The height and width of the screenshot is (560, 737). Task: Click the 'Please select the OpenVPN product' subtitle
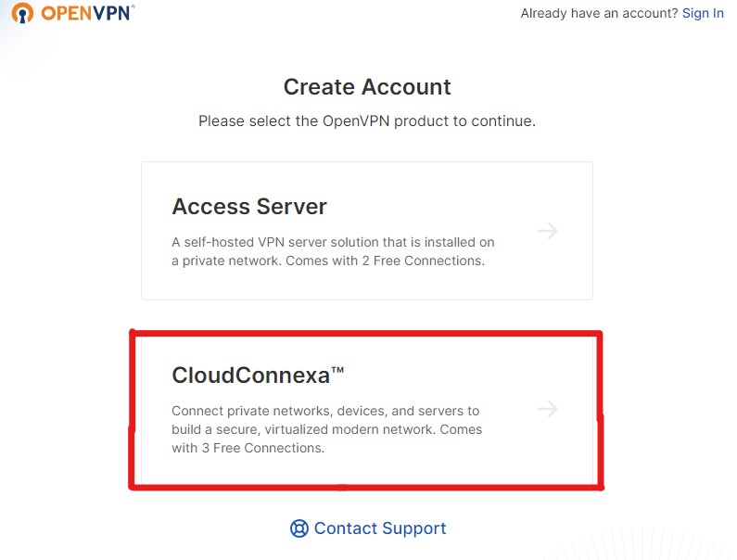(x=367, y=121)
